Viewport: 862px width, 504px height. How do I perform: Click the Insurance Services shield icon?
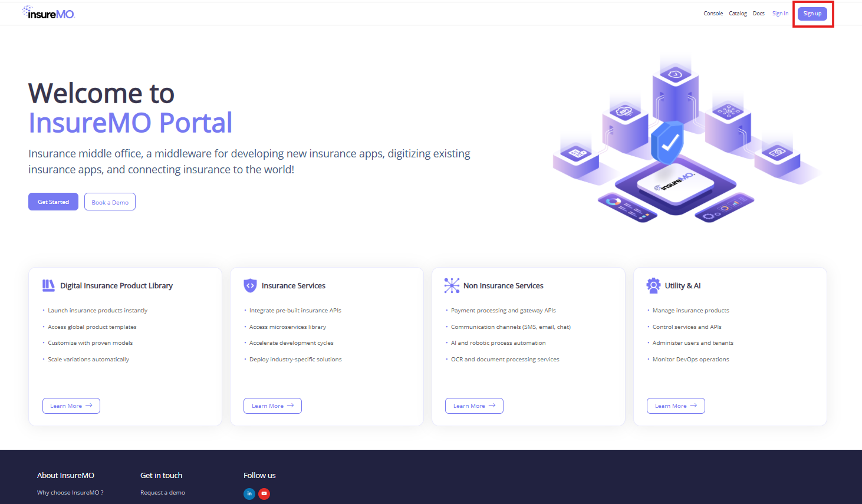250,285
